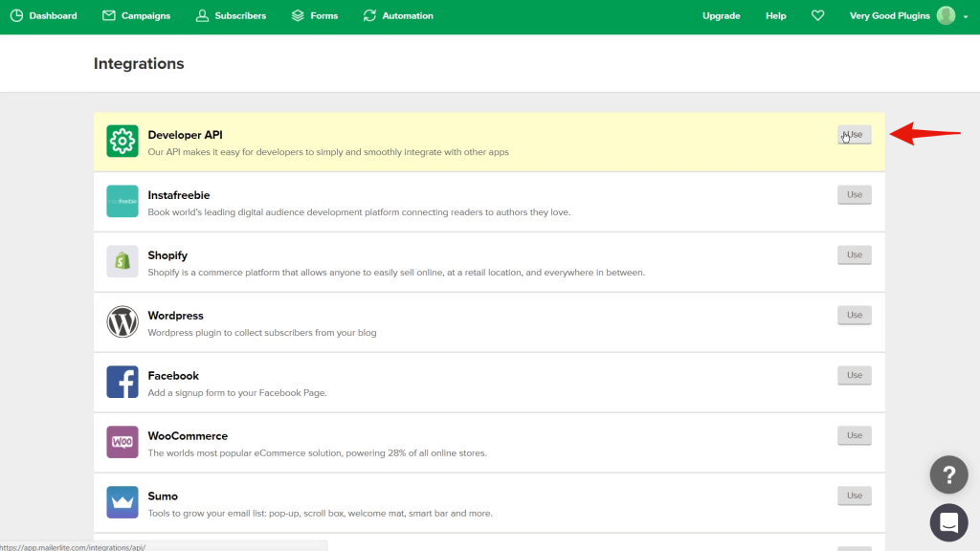This screenshot has width=980, height=551.
Task: Click the 'Book world's leading digital audience' description
Action: (x=359, y=212)
